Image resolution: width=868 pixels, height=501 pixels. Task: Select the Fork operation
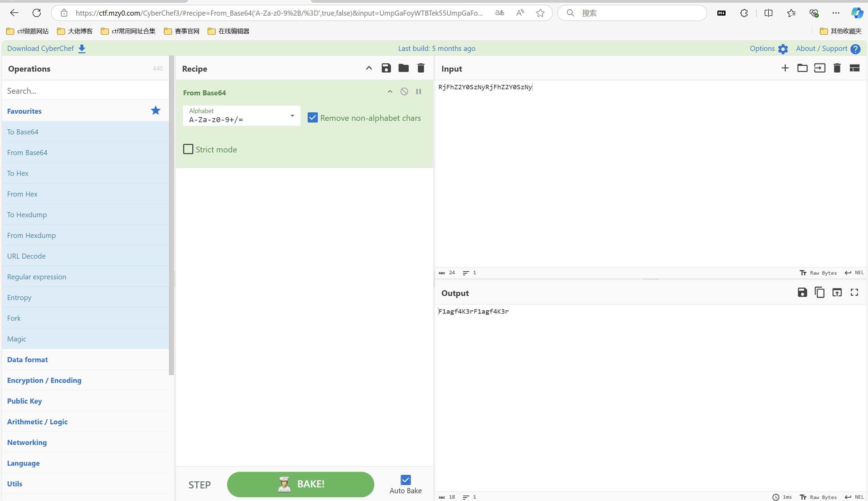point(85,318)
